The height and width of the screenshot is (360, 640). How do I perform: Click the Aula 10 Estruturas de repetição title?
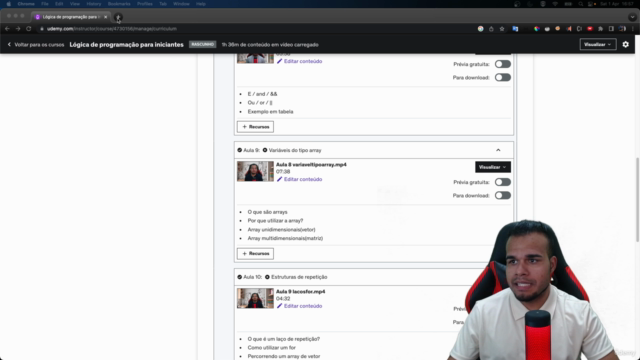click(299, 277)
